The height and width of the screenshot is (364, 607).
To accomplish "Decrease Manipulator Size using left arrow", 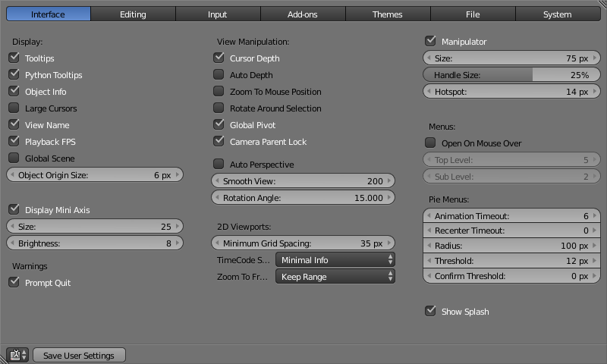I will (x=429, y=58).
